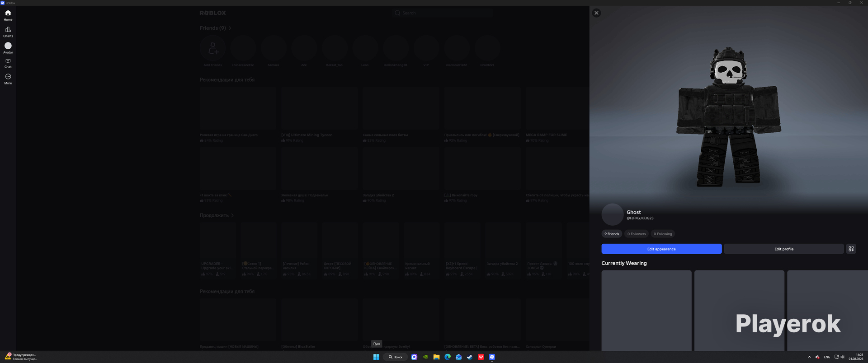
Task: Expand the Продолжить section arrow
Action: [232, 215]
